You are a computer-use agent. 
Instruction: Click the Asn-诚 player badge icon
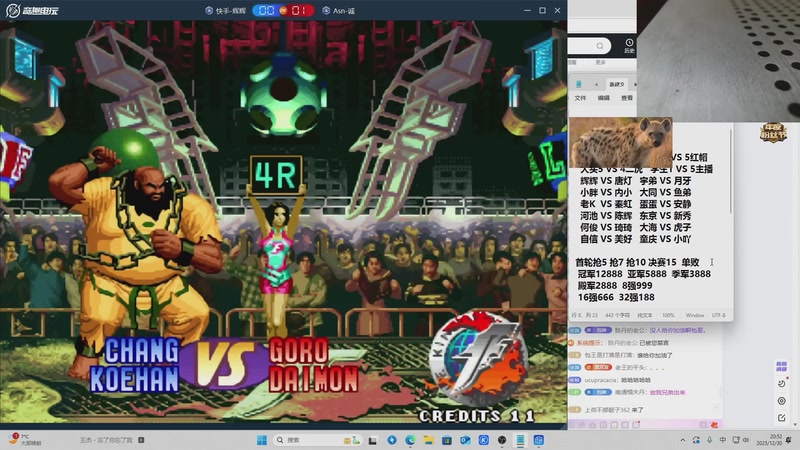coord(326,10)
